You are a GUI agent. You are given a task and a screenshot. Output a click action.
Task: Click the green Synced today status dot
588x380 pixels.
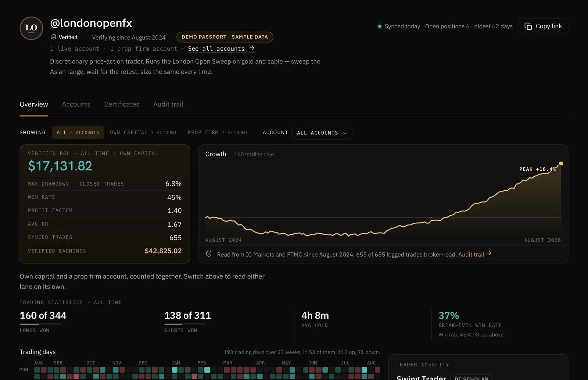tap(380, 26)
